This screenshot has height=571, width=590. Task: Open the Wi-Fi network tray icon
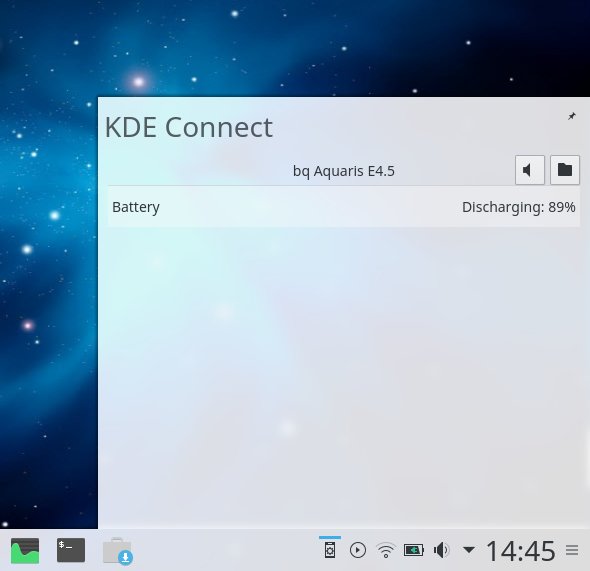386,550
